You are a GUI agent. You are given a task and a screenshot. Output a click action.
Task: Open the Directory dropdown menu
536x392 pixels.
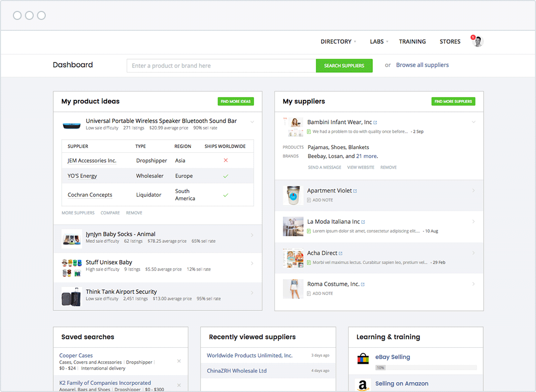tap(338, 42)
